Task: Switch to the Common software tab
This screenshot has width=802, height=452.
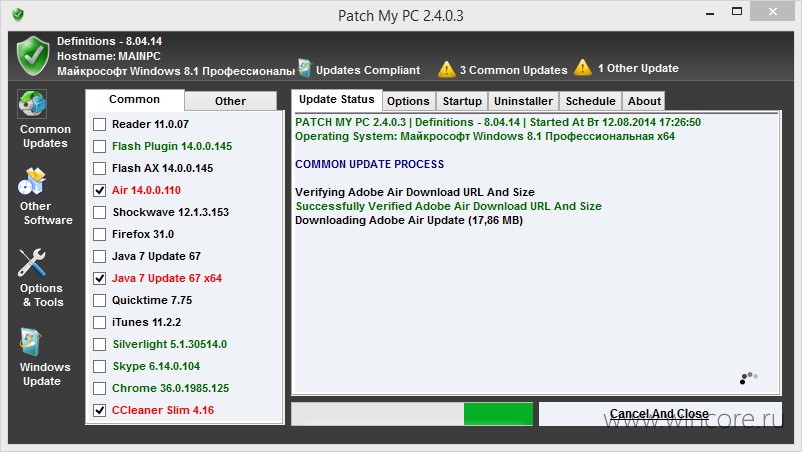Action: 135,100
